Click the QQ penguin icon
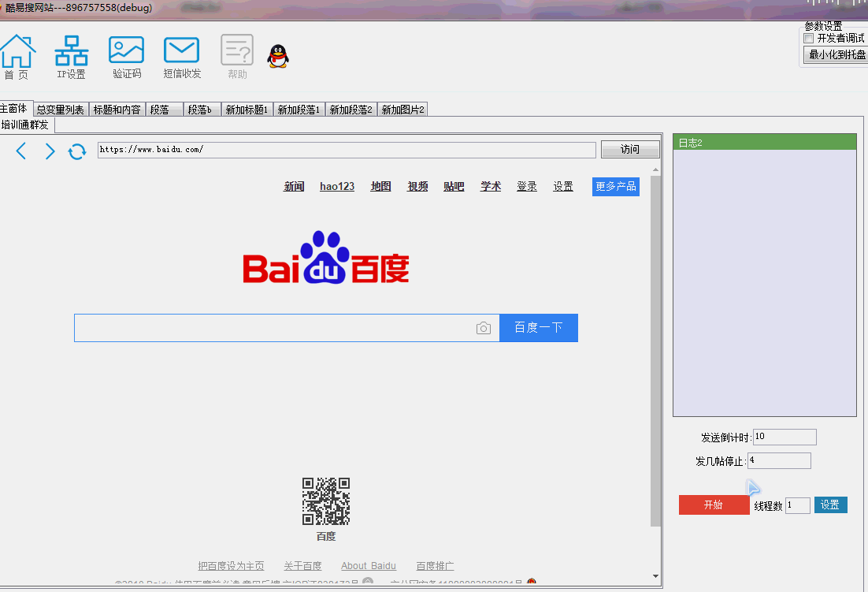The image size is (868, 592). point(278,56)
